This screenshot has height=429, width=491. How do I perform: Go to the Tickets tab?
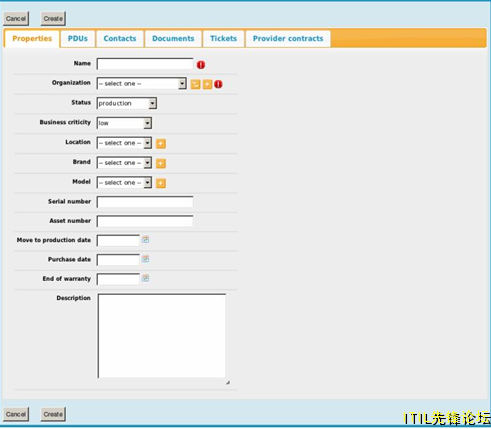223,39
